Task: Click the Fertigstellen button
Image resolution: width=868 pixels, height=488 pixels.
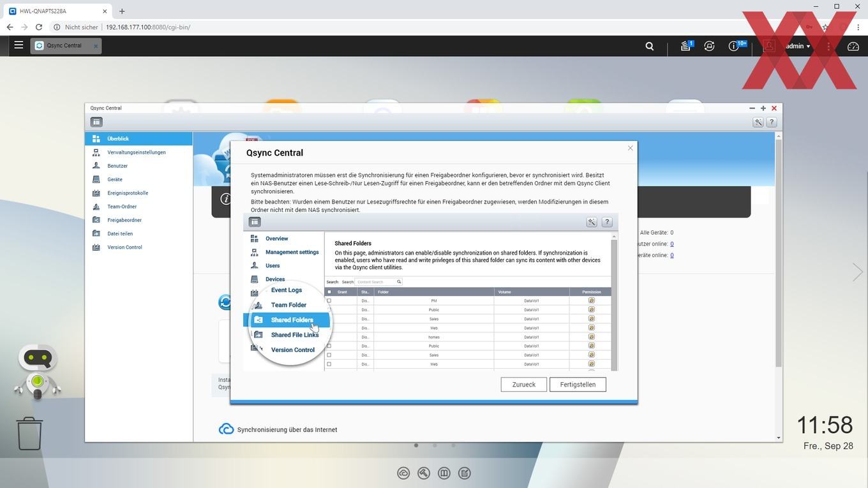Action: [x=578, y=385]
